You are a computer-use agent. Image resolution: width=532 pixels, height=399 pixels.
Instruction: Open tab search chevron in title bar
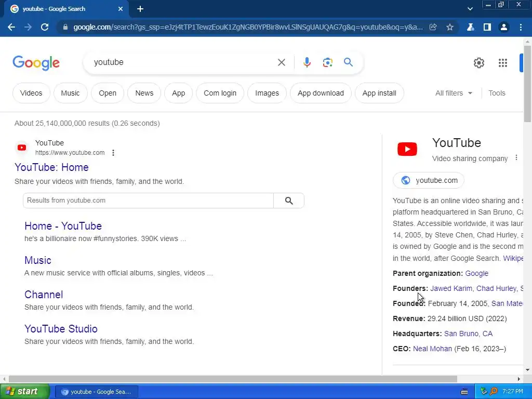coord(470,9)
